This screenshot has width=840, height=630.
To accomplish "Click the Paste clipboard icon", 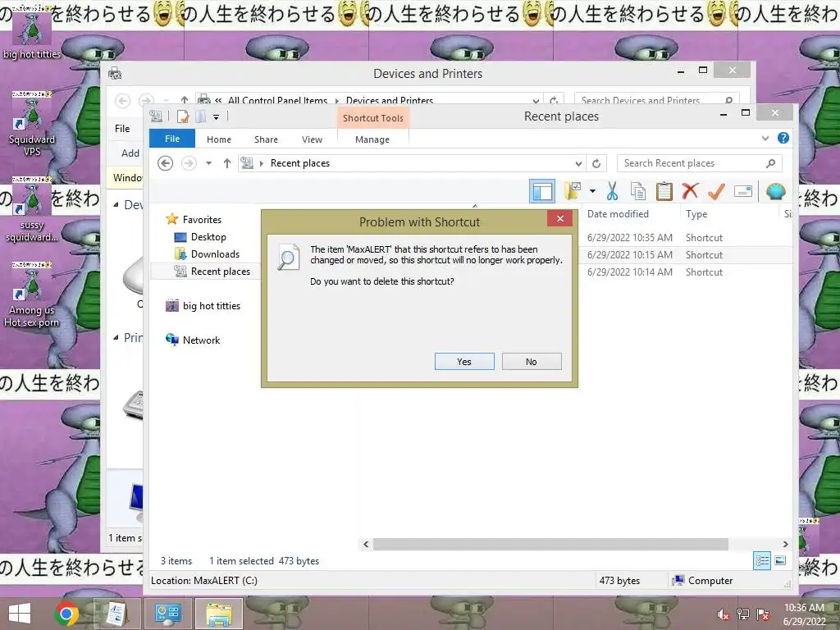I will click(x=664, y=191).
